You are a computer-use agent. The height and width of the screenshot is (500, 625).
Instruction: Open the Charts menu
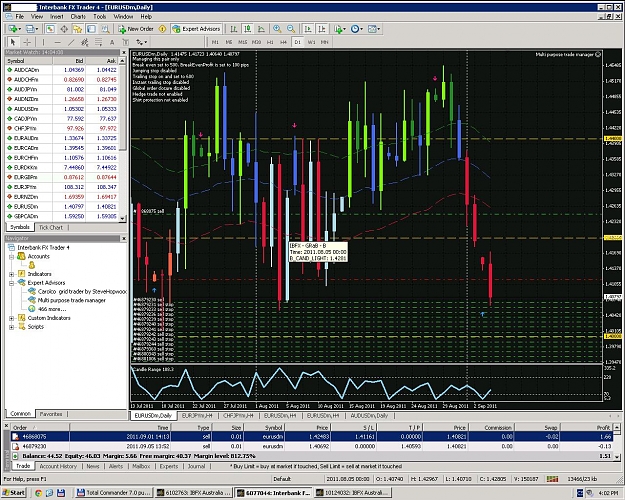coord(78,17)
